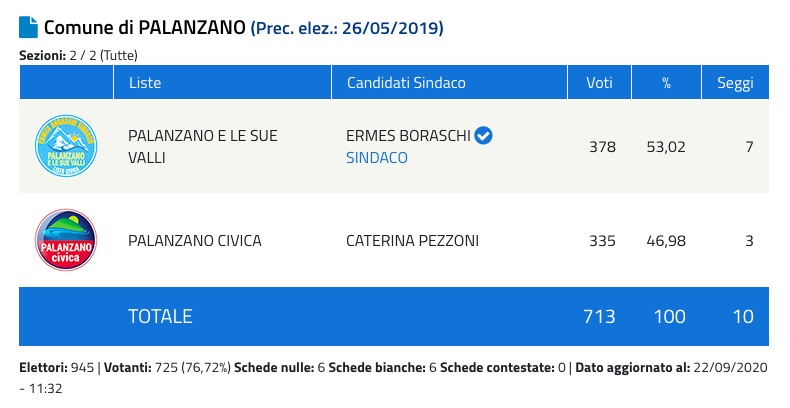Select the PALANZANO CIVICA list name
The height and width of the screenshot is (408, 790).
click(x=195, y=241)
